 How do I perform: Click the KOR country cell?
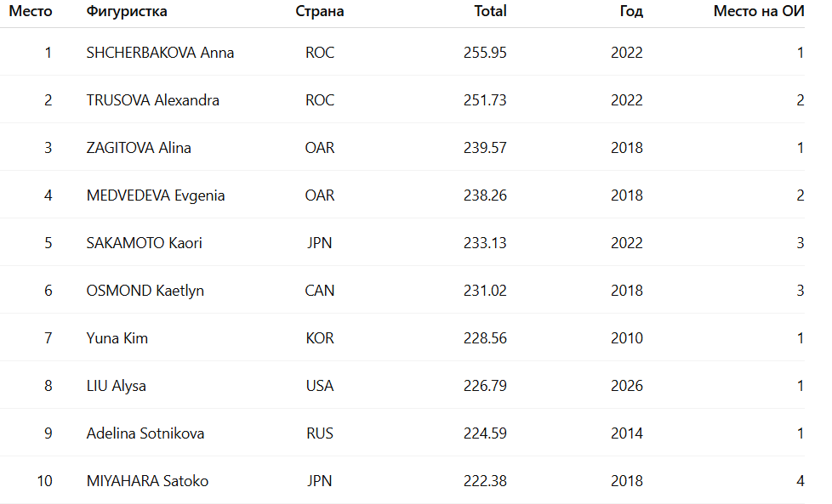pyautogui.click(x=320, y=338)
